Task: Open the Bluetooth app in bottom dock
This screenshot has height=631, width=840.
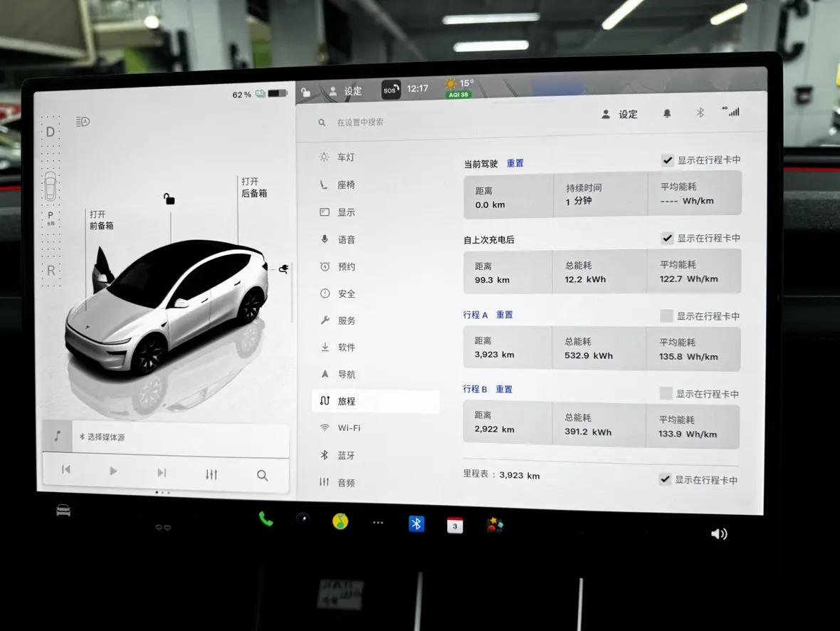Action: (416, 524)
